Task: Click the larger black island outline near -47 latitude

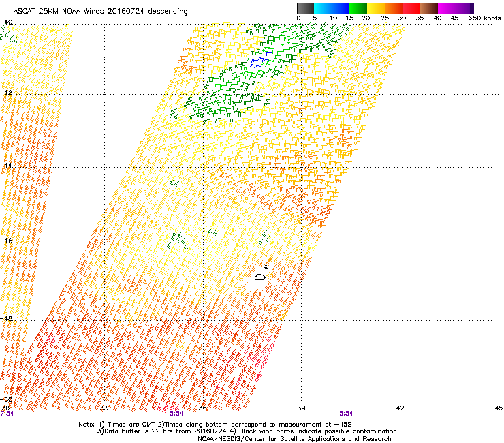Action: coord(260,277)
